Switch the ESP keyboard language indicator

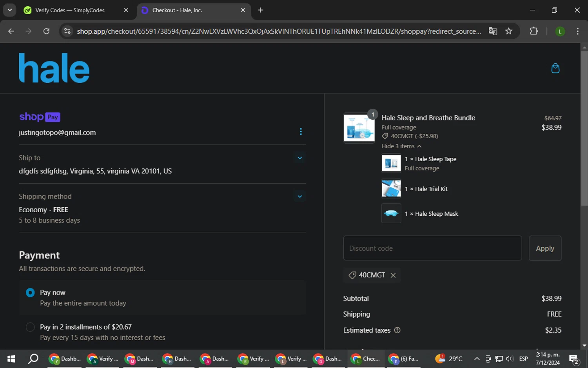point(523,359)
